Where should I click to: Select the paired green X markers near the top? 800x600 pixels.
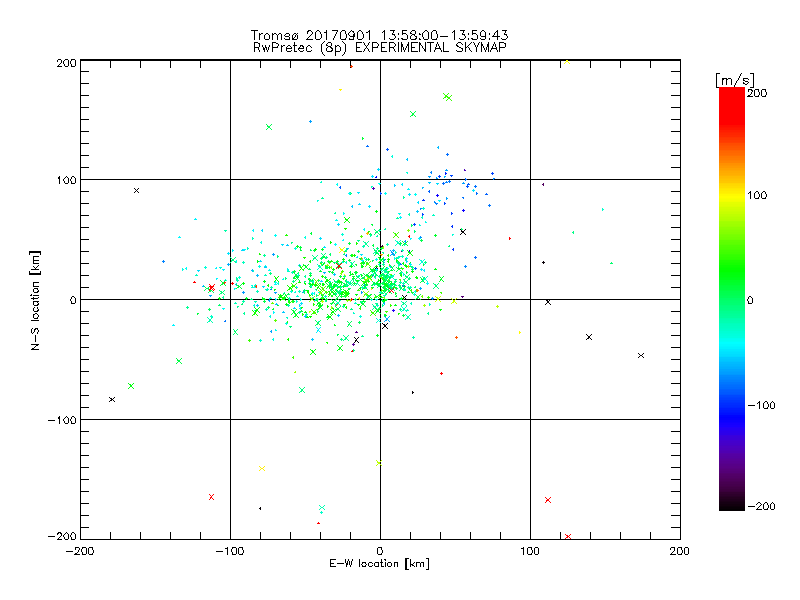click(447, 97)
